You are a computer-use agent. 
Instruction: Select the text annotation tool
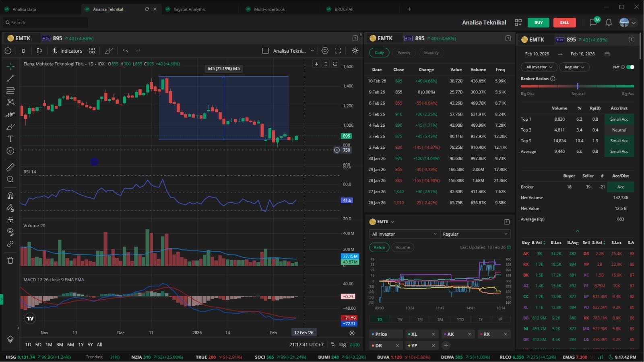click(x=10, y=139)
